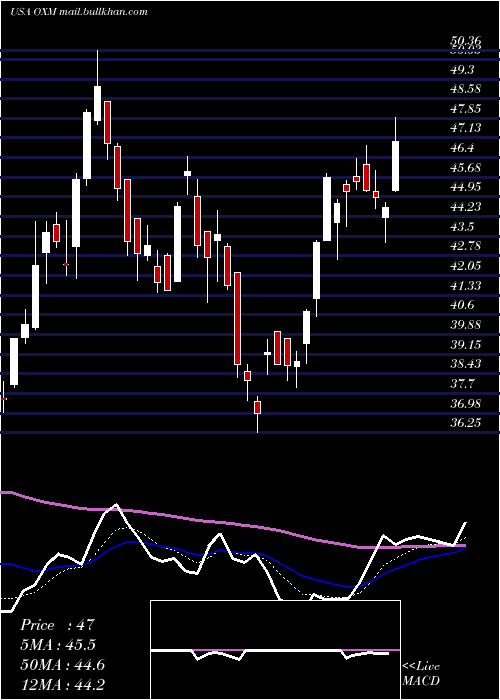The image size is (500, 700).
Task: Click the 39.15 price axis label
Action: [466, 345]
